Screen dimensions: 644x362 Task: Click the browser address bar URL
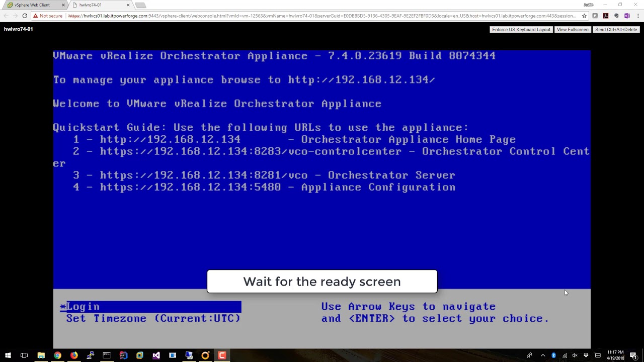(322, 16)
